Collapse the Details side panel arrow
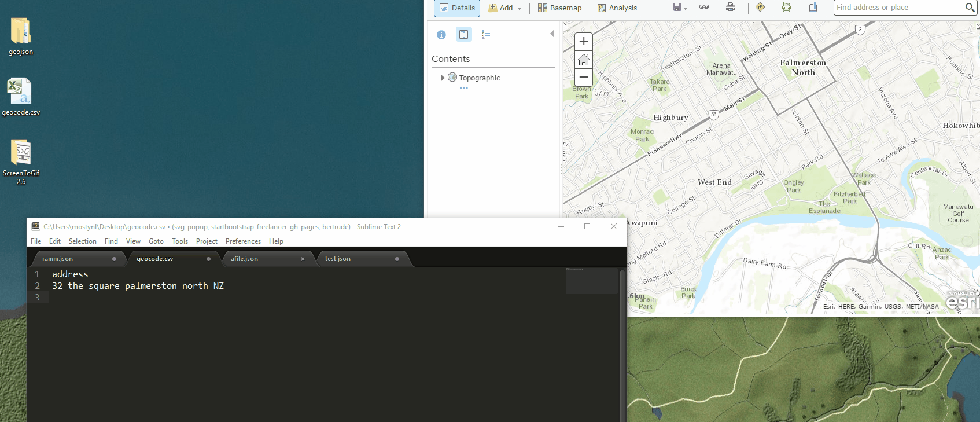980x422 pixels. (x=552, y=34)
